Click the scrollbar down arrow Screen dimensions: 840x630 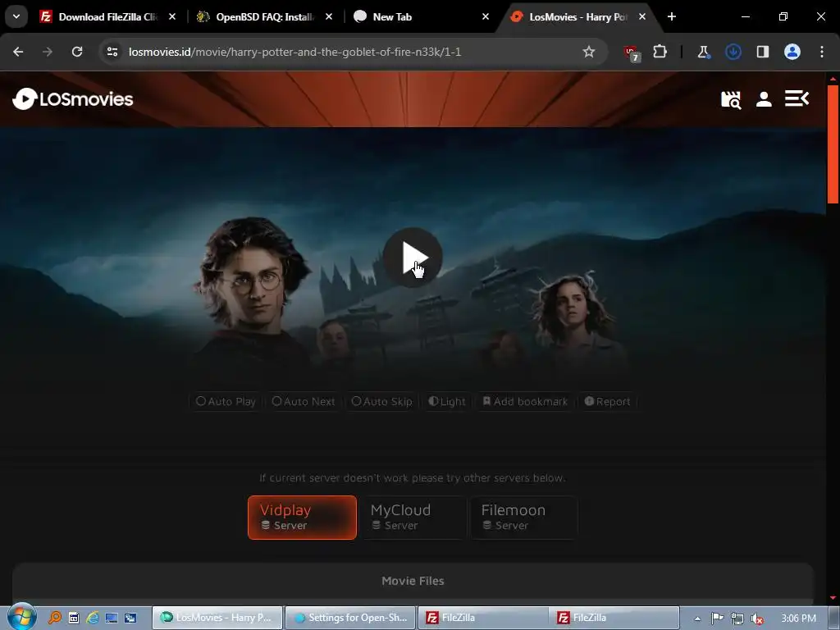point(833,597)
